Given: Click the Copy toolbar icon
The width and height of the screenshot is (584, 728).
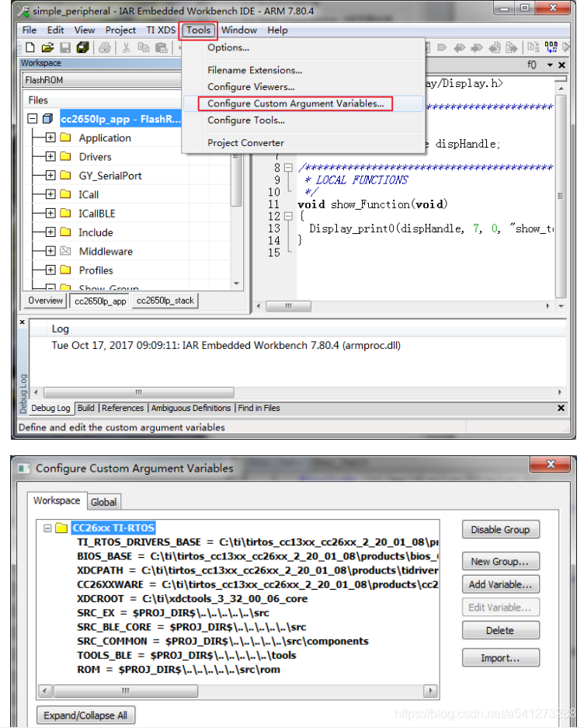Looking at the screenshot, I should [144, 47].
